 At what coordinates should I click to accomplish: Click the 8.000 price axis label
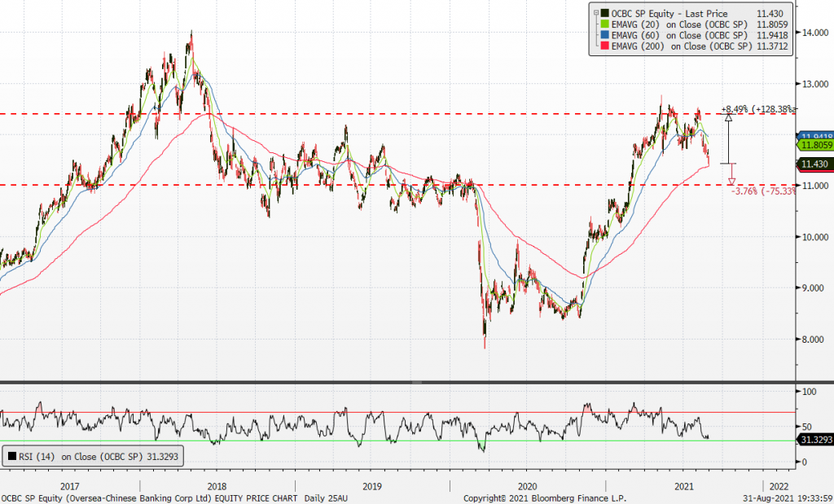tap(814, 340)
